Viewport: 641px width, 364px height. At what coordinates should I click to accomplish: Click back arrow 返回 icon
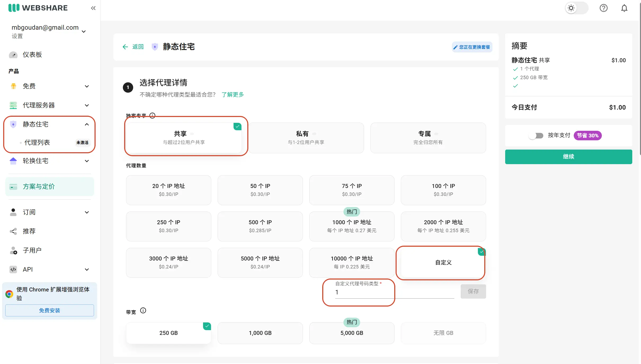[x=125, y=47]
